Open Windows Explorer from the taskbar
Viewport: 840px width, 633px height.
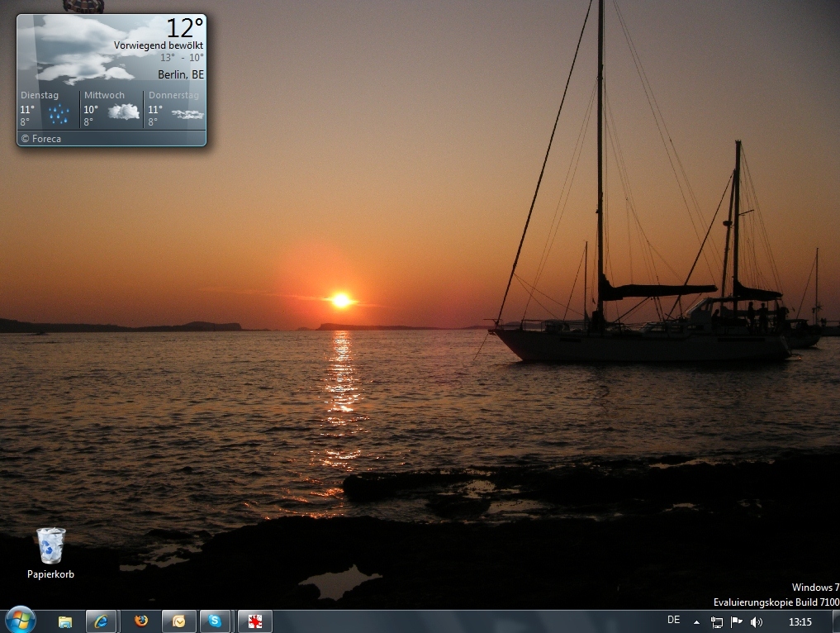[65, 621]
